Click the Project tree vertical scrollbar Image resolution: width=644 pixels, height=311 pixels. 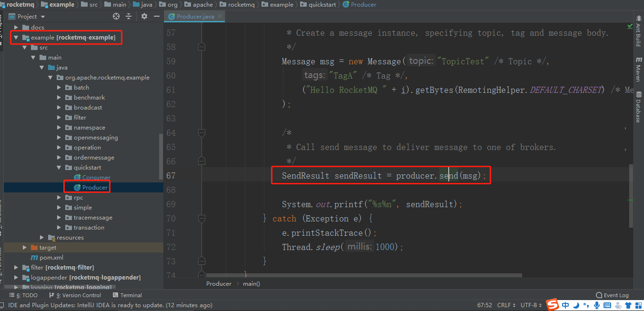click(161, 157)
